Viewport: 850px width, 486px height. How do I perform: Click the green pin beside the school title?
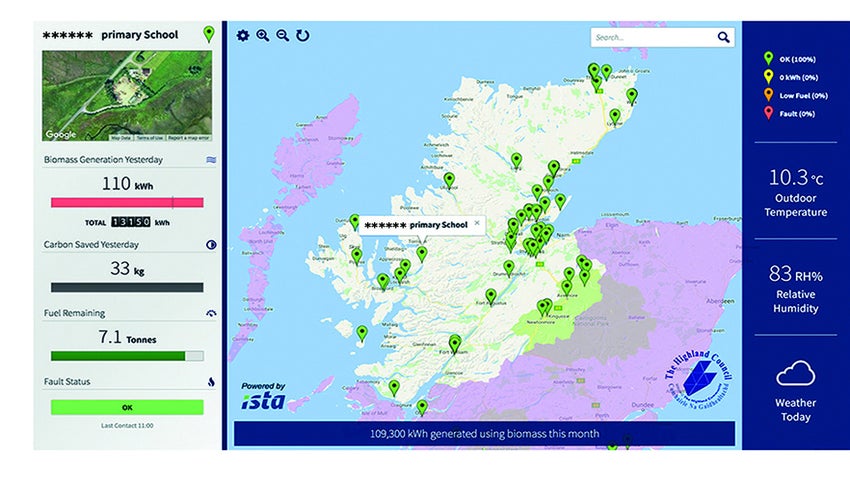pos(209,34)
